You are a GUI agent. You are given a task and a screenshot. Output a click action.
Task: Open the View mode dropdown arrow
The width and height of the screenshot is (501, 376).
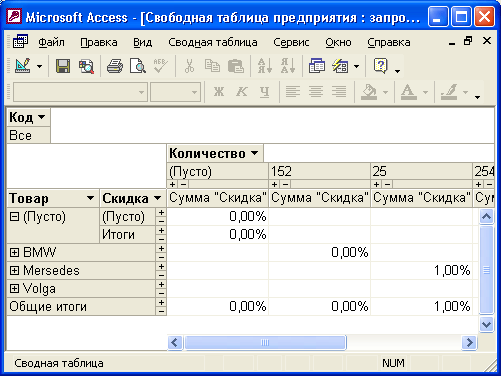[39, 66]
